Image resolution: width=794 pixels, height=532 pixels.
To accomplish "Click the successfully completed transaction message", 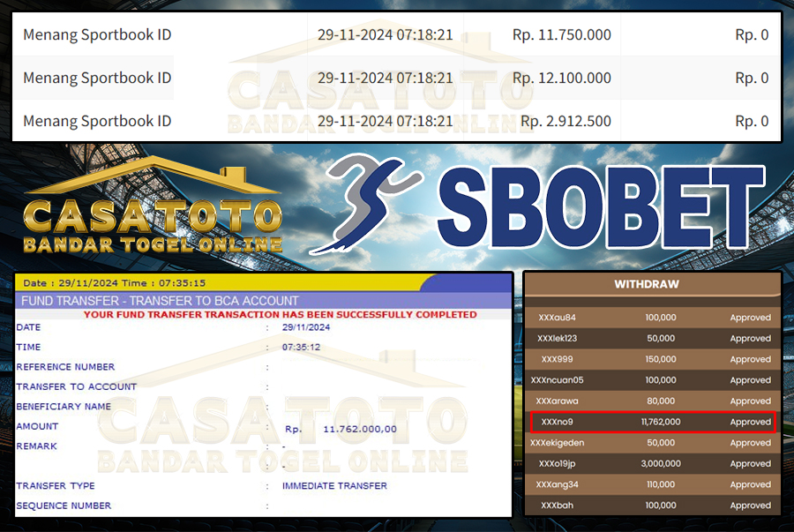I will [x=280, y=314].
